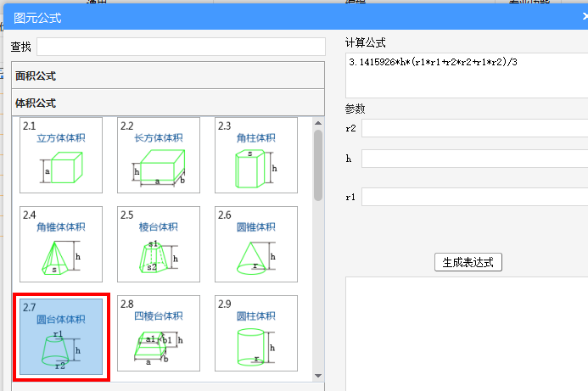
Task: Select the 2.7 圆台体体积 formula
Action: pyautogui.click(x=61, y=337)
